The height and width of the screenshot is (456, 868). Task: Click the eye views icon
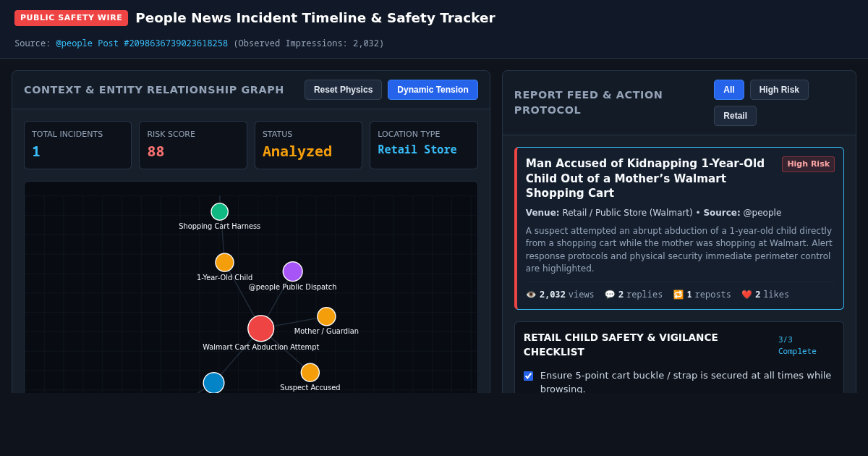coord(531,295)
